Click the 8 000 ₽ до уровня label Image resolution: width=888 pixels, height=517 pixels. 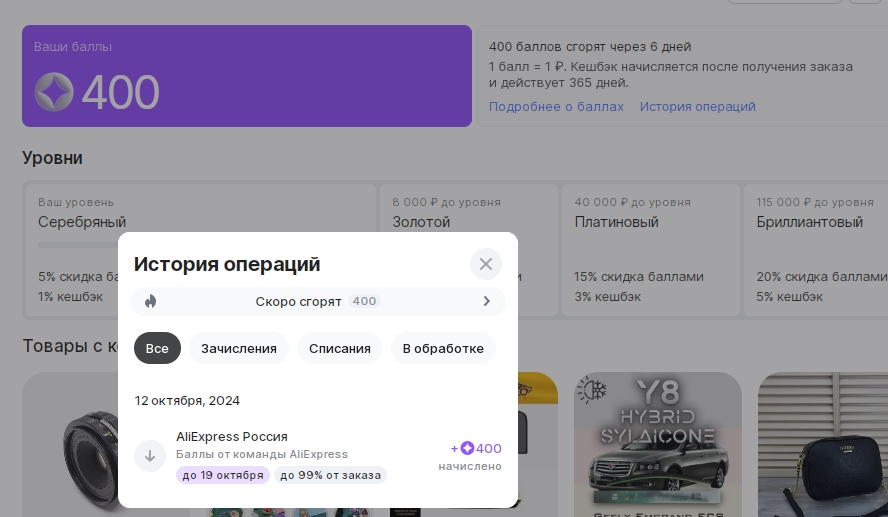click(447, 202)
